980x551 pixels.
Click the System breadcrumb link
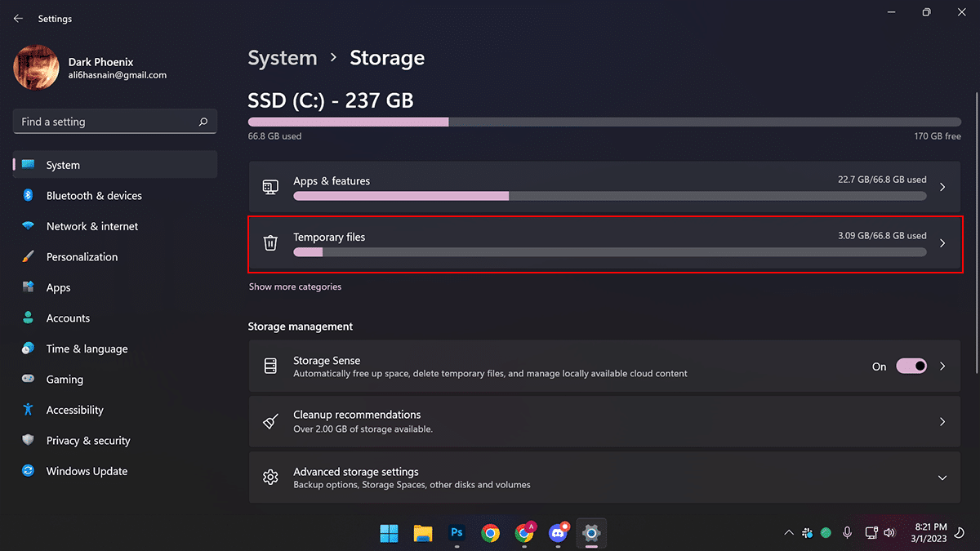click(x=283, y=58)
